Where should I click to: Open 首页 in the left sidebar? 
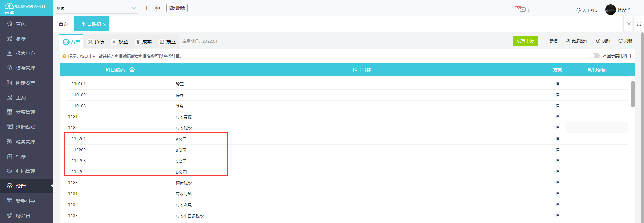(x=26, y=24)
